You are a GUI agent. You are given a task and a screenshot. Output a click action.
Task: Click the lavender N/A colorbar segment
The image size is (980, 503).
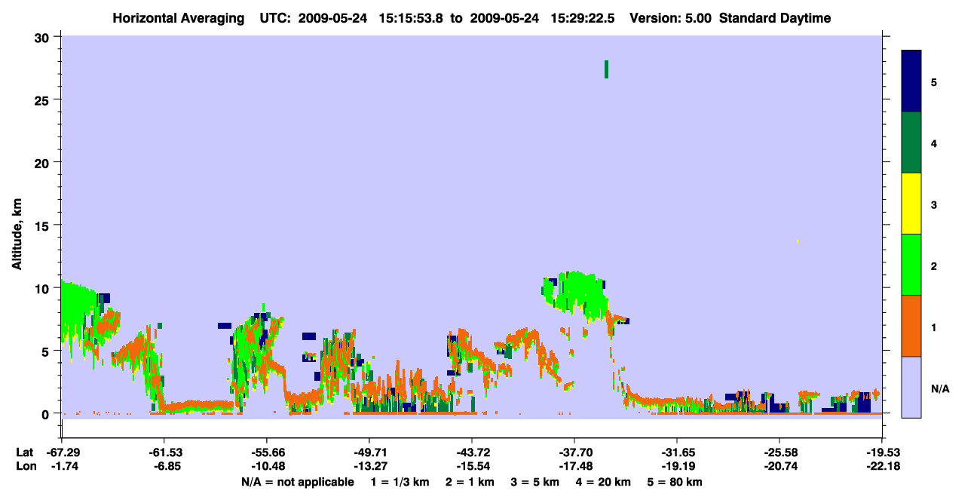(x=911, y=387)
